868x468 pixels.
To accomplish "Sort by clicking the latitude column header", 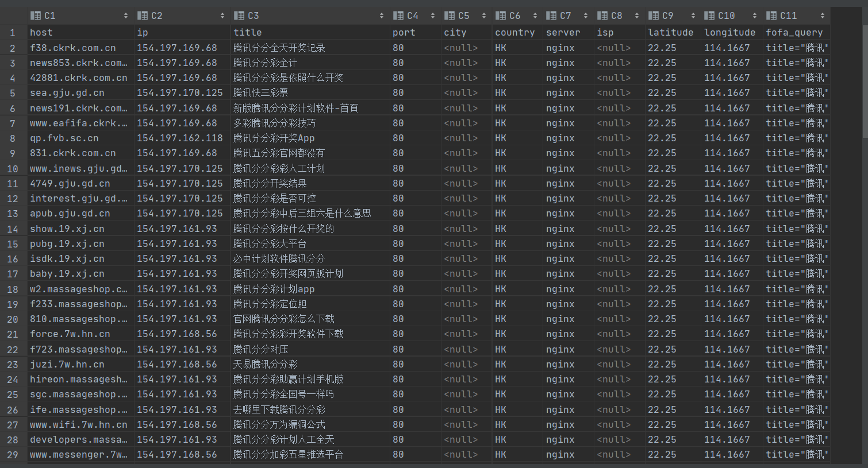I will click(670, 32).
